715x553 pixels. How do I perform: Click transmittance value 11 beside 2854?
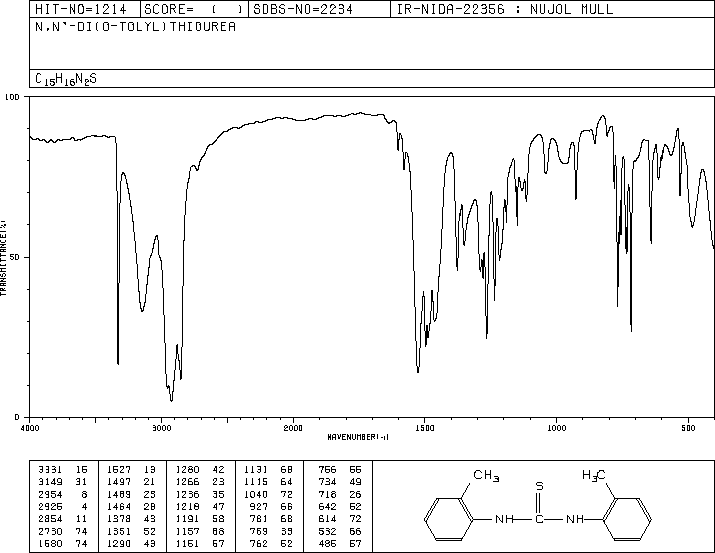tap(81, 519)
